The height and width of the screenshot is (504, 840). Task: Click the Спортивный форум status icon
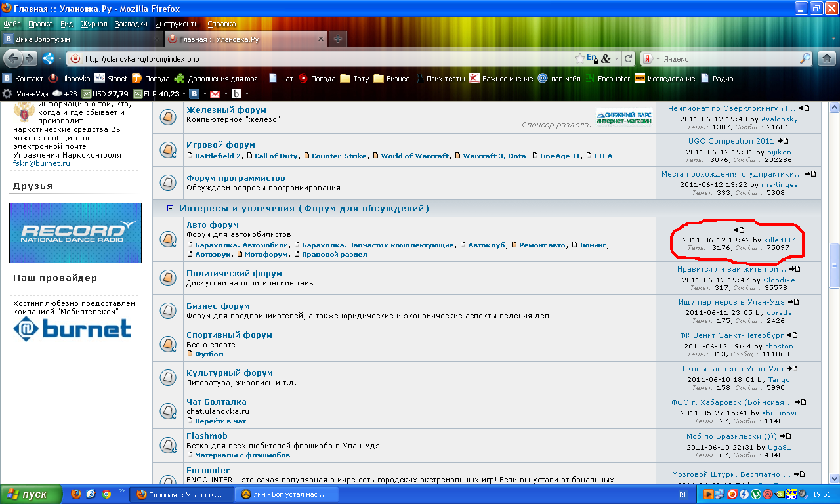(168, 345)
